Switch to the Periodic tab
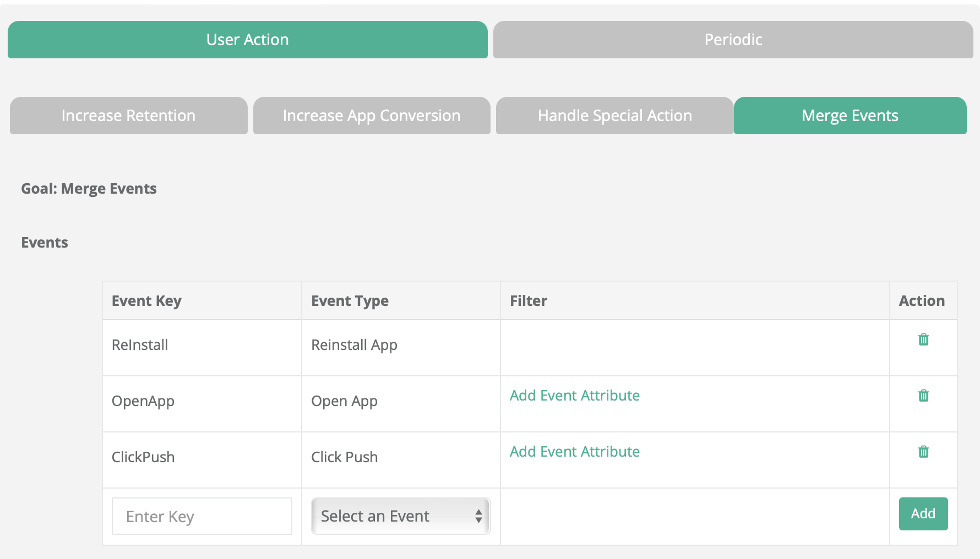Viewport: 980px width, 559px height. pyautogui.click(x=733, y=40)
